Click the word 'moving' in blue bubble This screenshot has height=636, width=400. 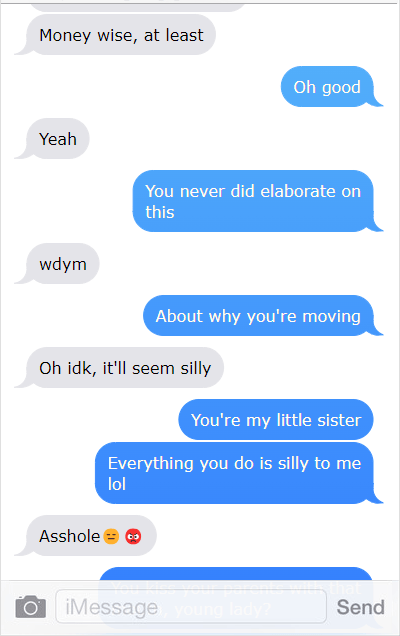(x=331, y=316)
